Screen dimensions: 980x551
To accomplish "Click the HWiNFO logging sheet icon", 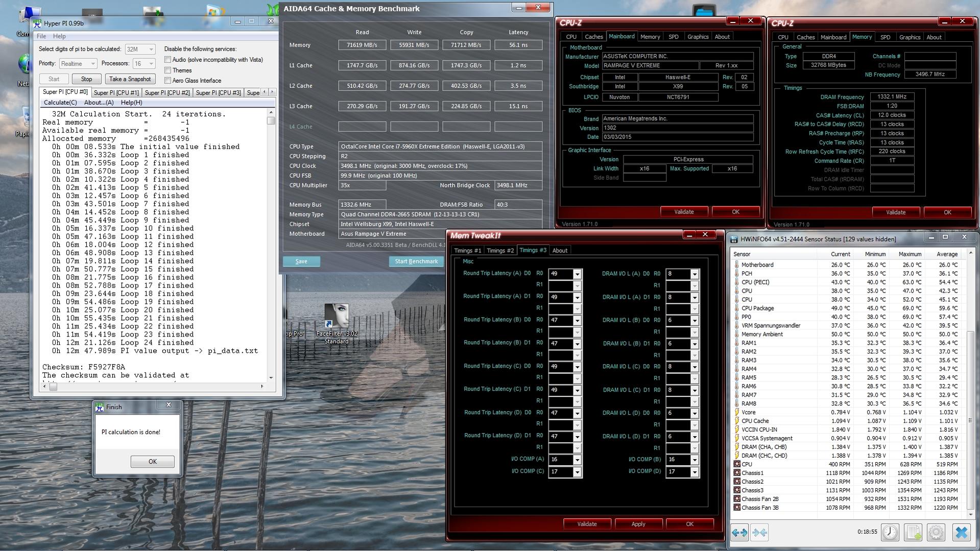I will [x=913, y=533].
